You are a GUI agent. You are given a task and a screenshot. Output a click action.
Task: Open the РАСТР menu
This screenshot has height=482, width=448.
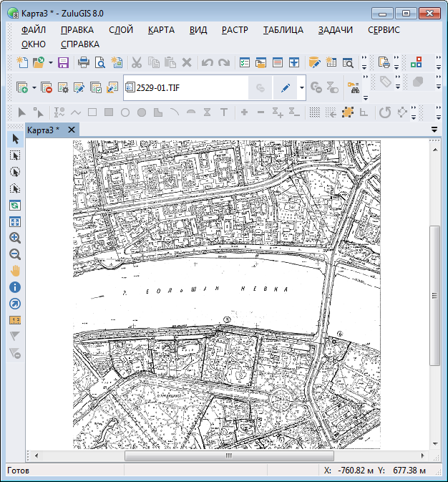click(235, 30)
